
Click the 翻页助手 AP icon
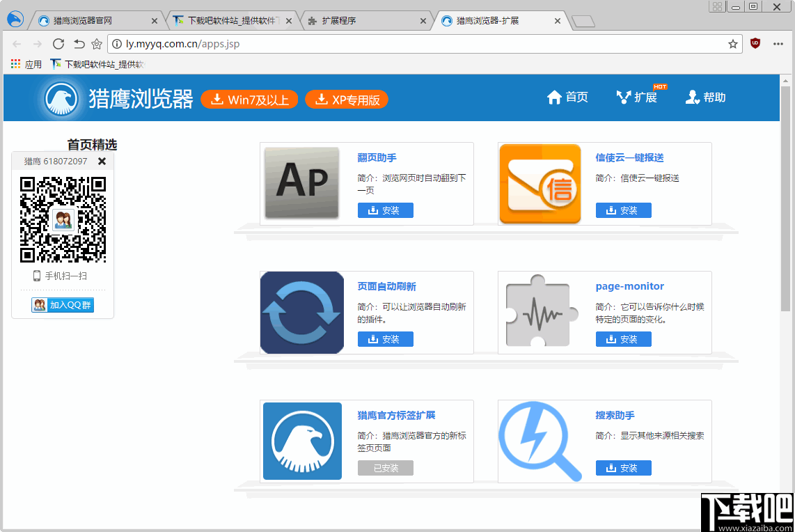(301, 183)
